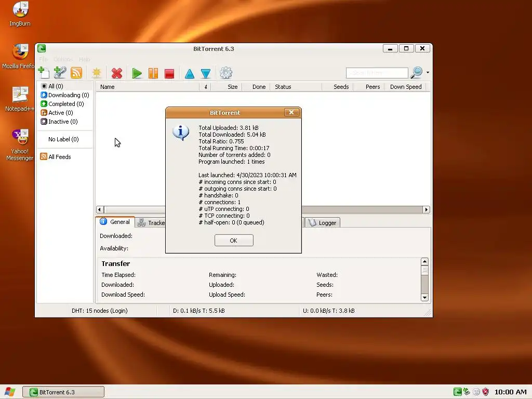Open the File menu

[43, 59]
